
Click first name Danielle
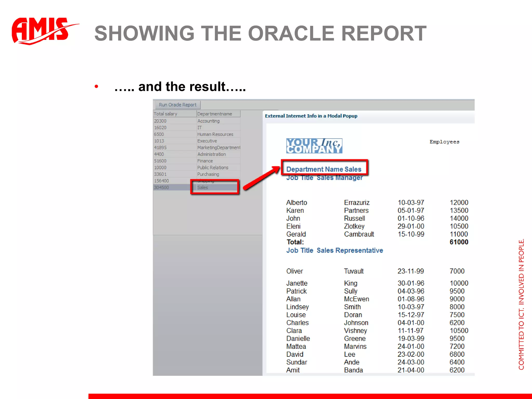click(298, 338)
